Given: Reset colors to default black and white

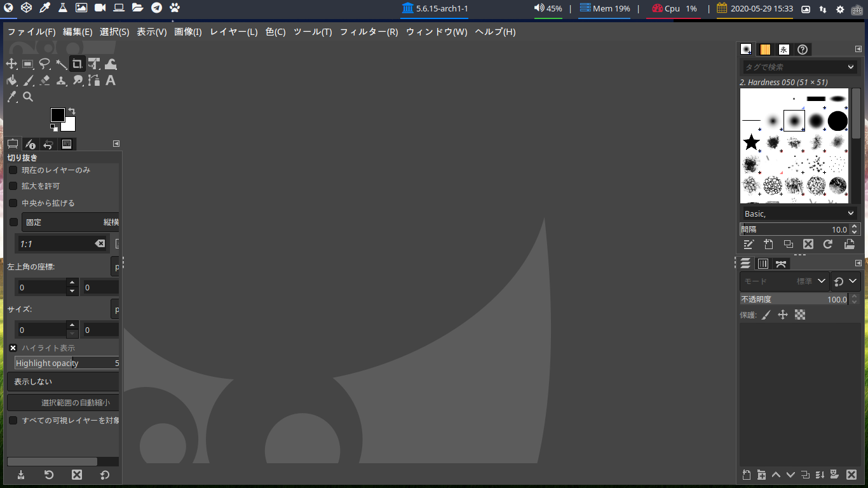Looking at the screenshot, I should [x=54, y=127].
